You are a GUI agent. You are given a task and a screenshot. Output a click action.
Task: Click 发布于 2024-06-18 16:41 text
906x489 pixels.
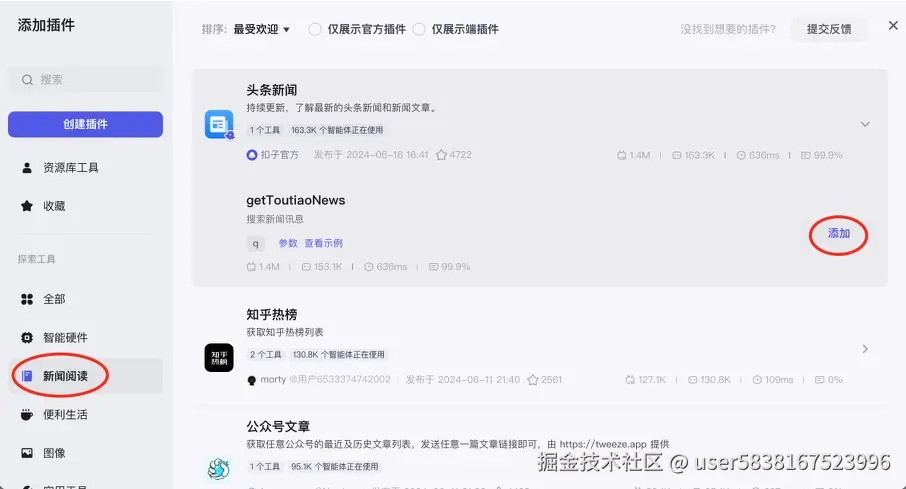[x=371, y=155]
